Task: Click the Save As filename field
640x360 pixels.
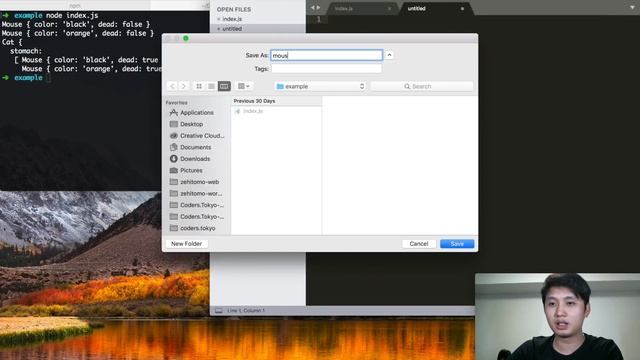Action: click(x=327, y=55)
